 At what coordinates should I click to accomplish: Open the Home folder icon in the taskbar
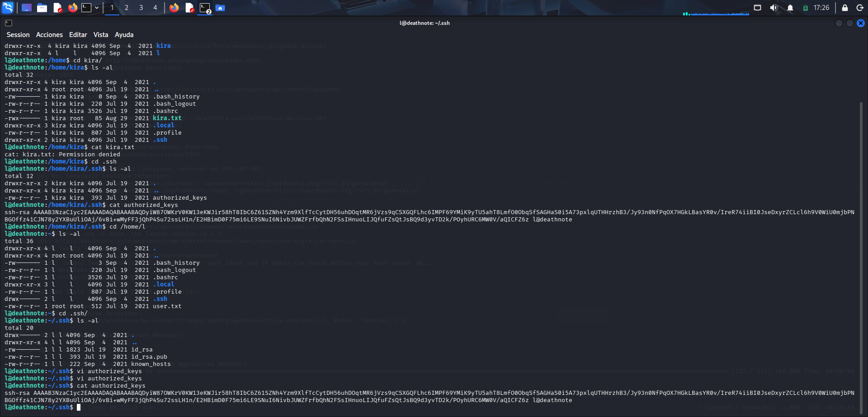(x=220, y=7)
